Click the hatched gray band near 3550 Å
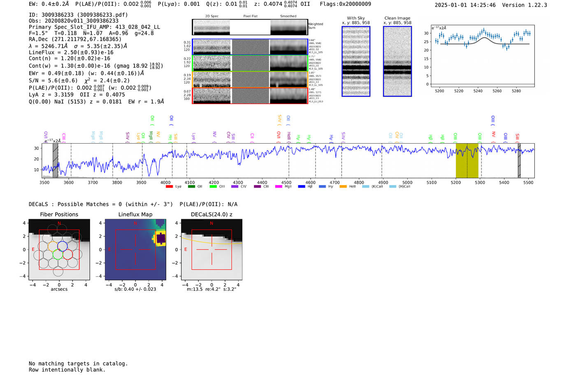 pos(56,160)
